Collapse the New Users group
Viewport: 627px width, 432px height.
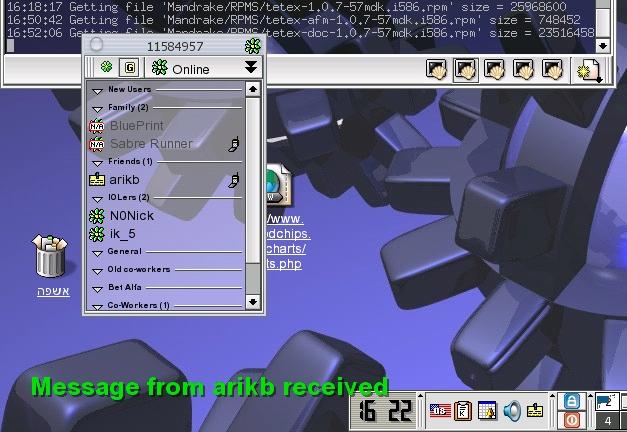pos(97,91)
